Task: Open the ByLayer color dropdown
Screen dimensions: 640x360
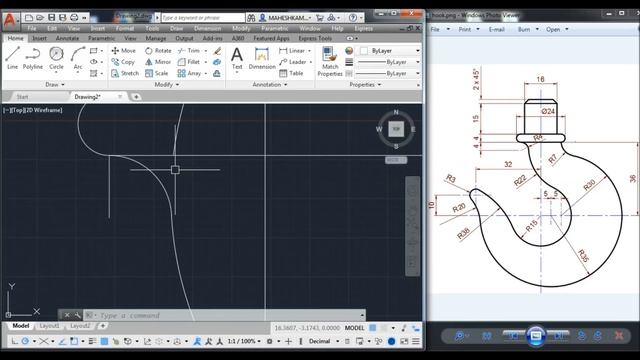Action: 418,51
